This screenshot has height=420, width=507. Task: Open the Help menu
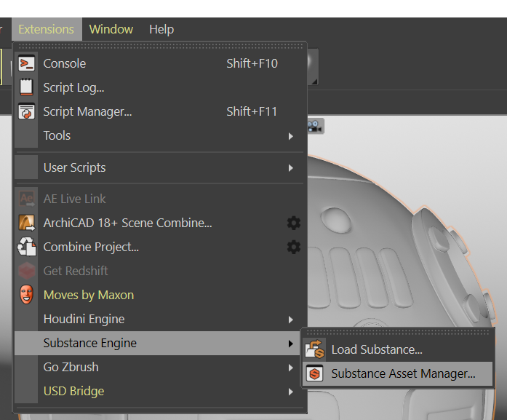click(161, 29)
